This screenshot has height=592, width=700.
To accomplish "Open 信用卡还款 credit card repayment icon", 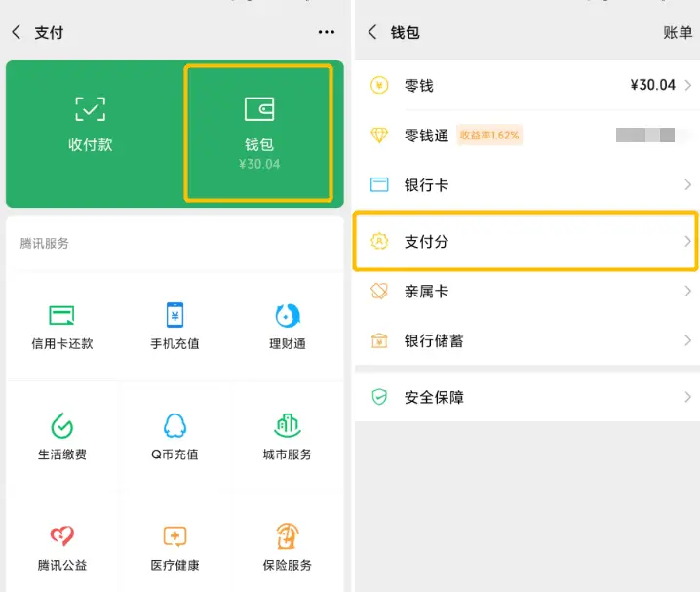I will pyautogui.click(x=61, y=315).
